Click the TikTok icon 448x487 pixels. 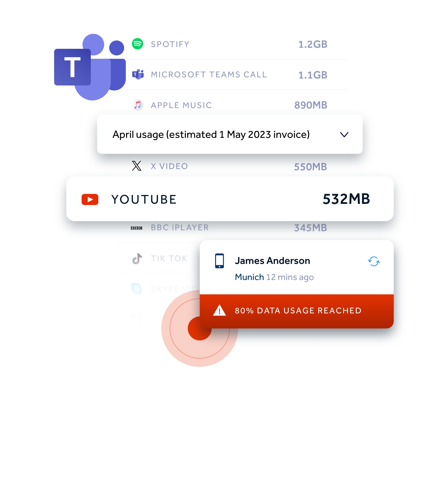point(137,259)
